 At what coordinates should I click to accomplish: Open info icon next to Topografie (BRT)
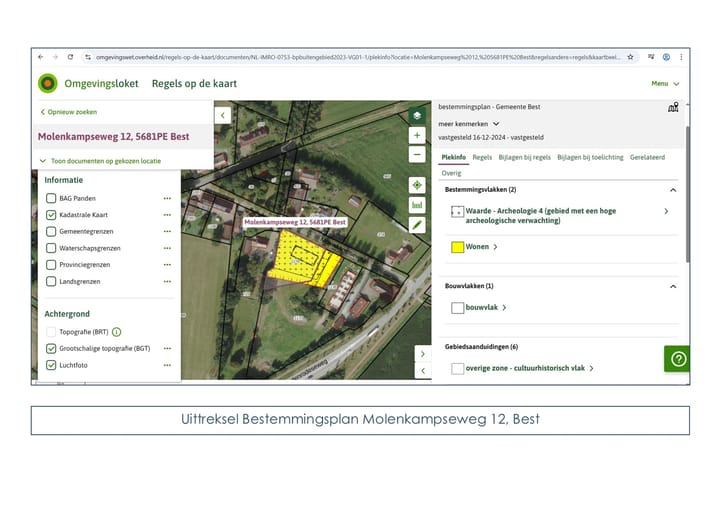click(x=116, y=331)
